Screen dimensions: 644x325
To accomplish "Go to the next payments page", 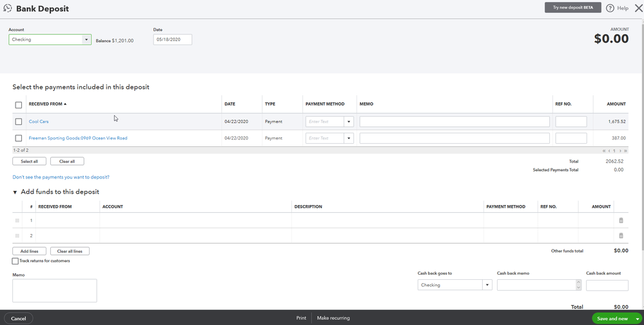I will click(x=620, y=151).
